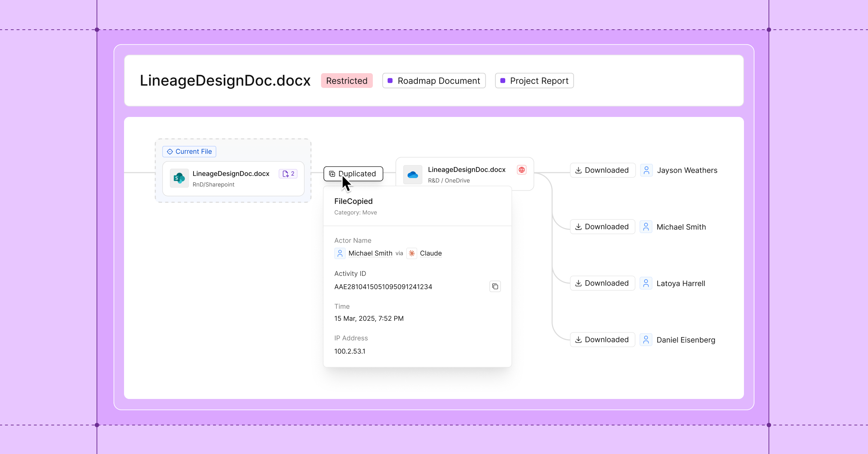The height and width of the screenshot is (454, 868).
Task: Click the OneDrive cloud icon
Action: pyautogui.click(x=413, y=175)
